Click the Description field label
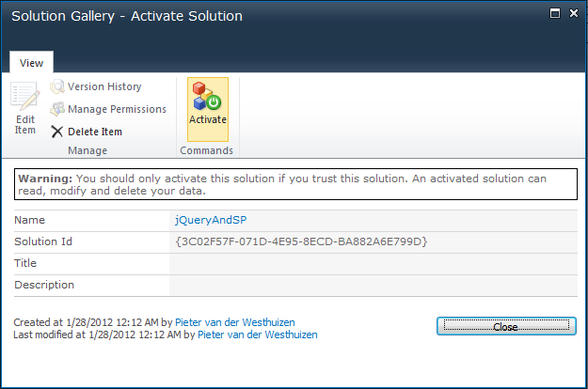The width and height of the screenshot is (588, 389). pos(44,285)
